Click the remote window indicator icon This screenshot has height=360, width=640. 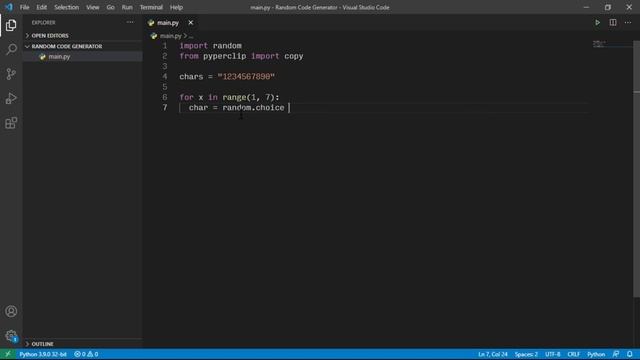(8, 354)
